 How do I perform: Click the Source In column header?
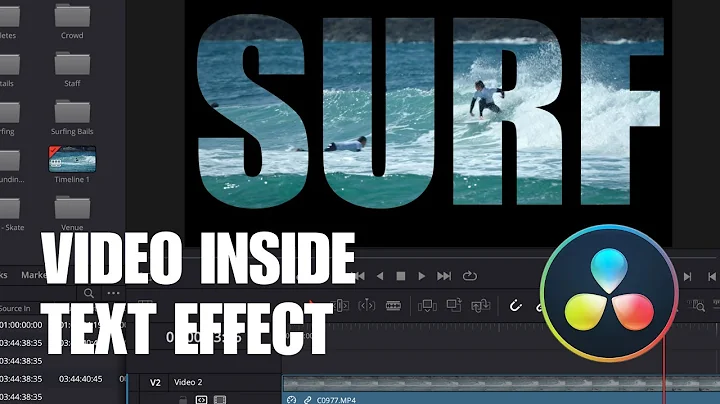click(x=15, y=308)
